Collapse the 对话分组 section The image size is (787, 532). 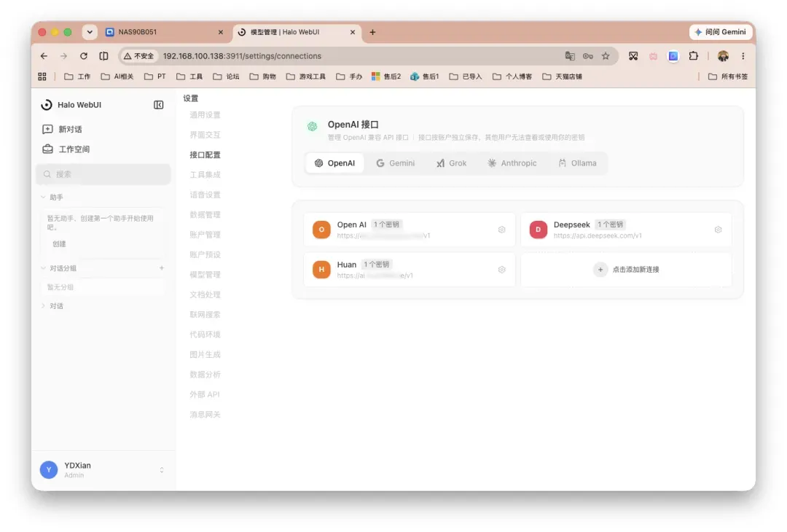click(43, 268)
